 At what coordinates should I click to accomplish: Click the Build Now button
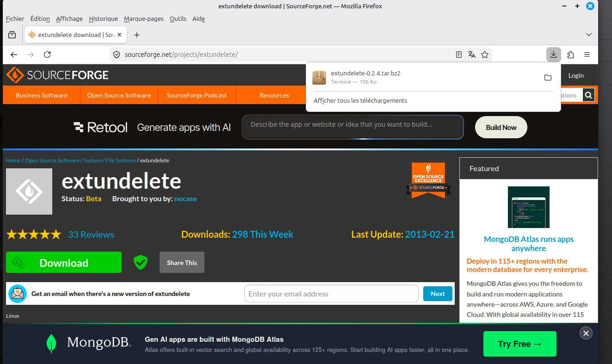501,127
